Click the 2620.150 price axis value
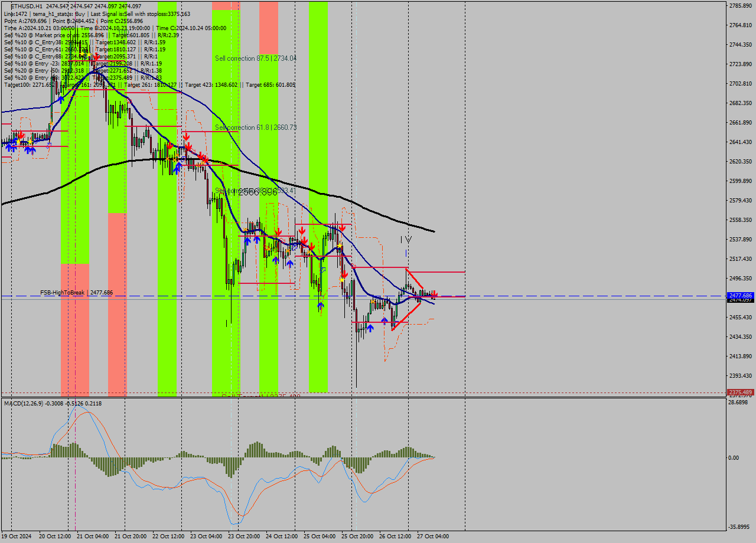This screenshot has height=543, width=756. point(741,161)
